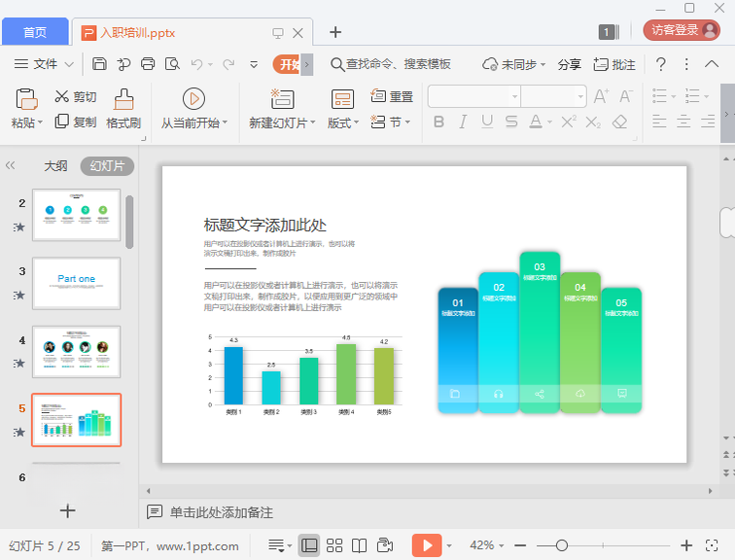Click the Paste icon
Image resolution: width=735 pixels, height=560 pixels.
tap(26, 99)
